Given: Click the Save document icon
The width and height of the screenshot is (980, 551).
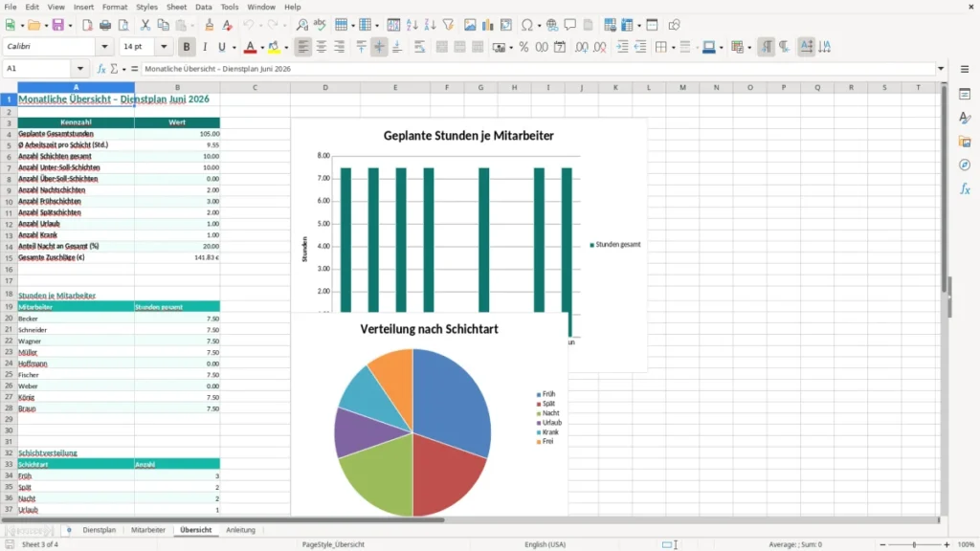Looking at the screenshot, I should coord(58,25).
